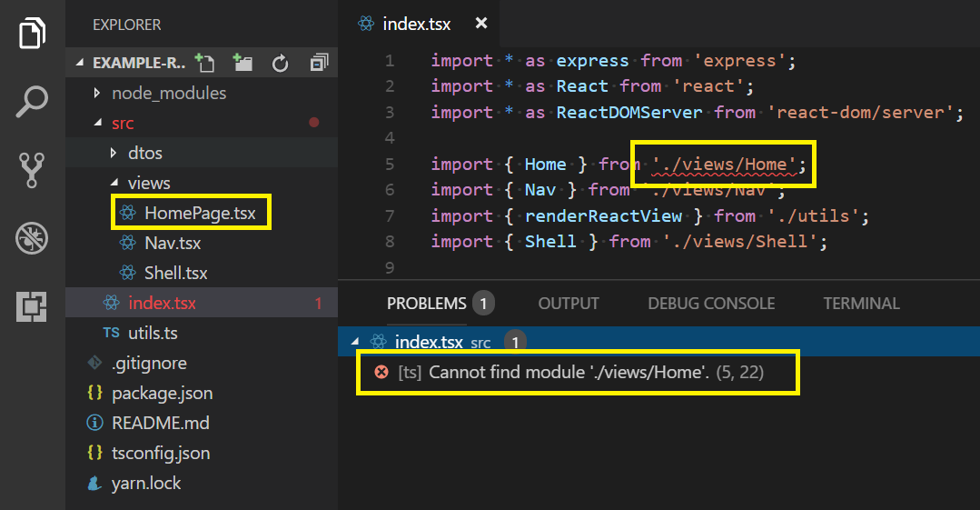
Task: Click the './views/Home' import path on line 5
Action: [725, 164]
